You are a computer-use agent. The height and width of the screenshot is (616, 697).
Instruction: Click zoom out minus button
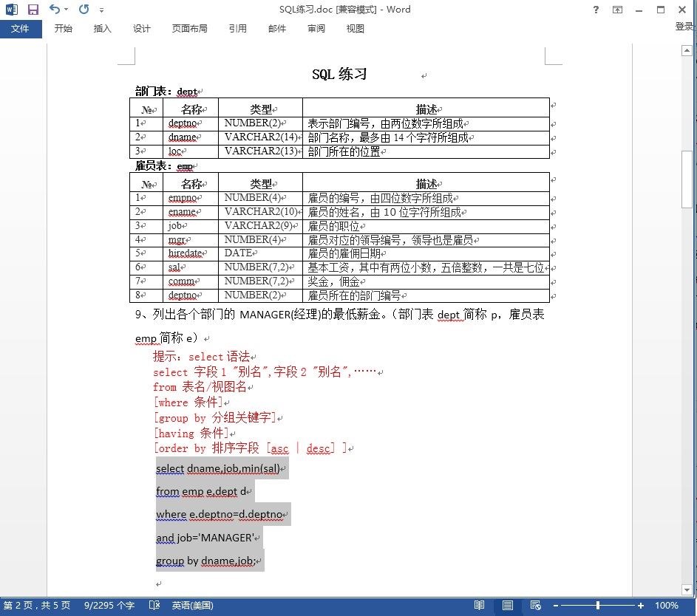556,606
